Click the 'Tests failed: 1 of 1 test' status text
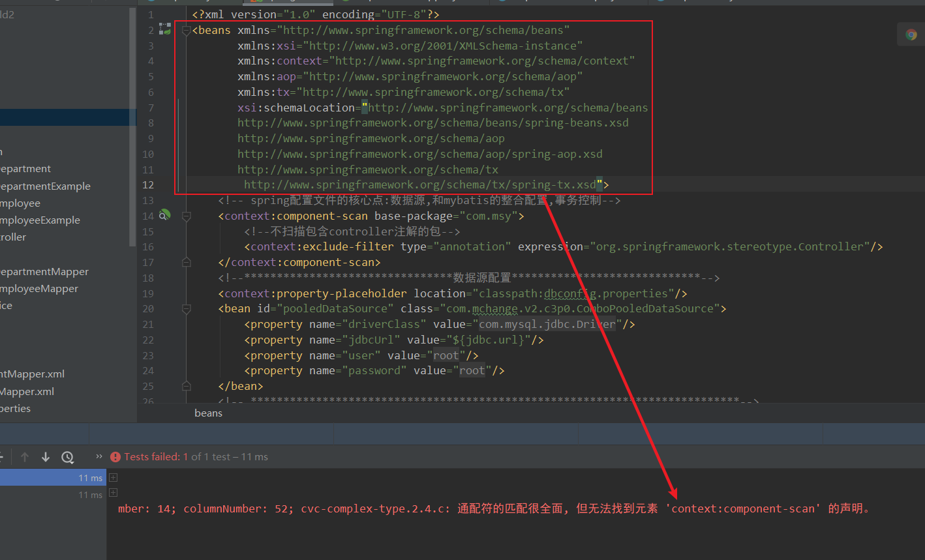The image size is (925, 560). 196,457
